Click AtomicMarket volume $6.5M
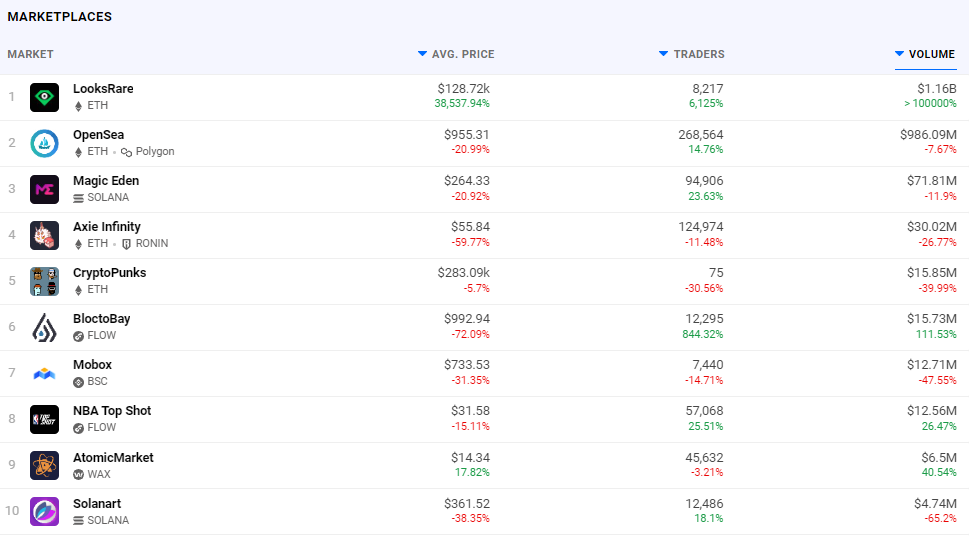969x536 pixels. tap(939, 457)
